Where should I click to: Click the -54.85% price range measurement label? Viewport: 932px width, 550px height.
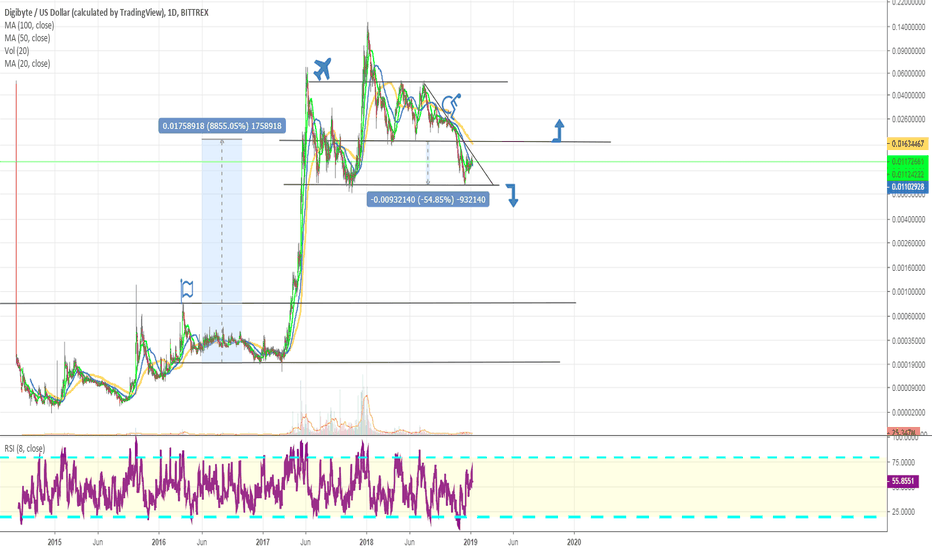pyautogui.click(x=428, y=200)
